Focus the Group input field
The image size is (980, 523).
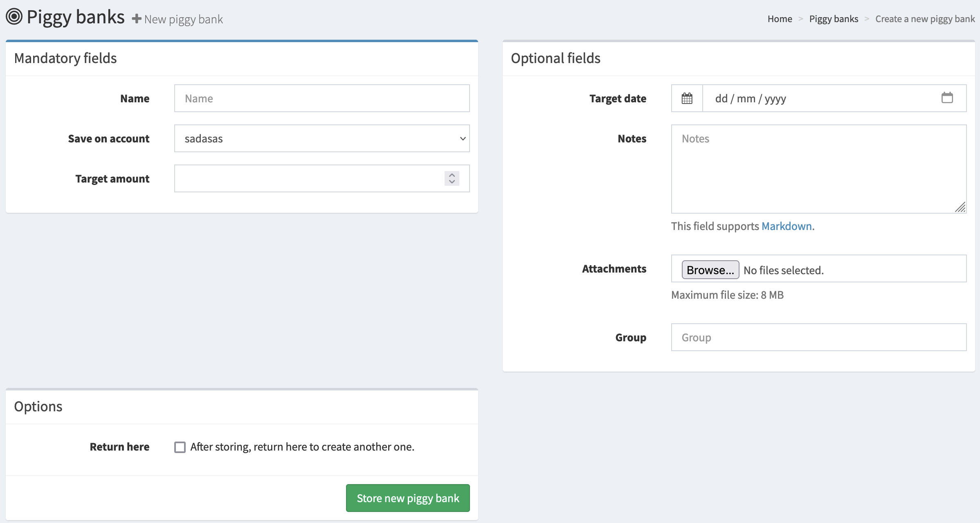pyautogui.click(x=818, y=337)
